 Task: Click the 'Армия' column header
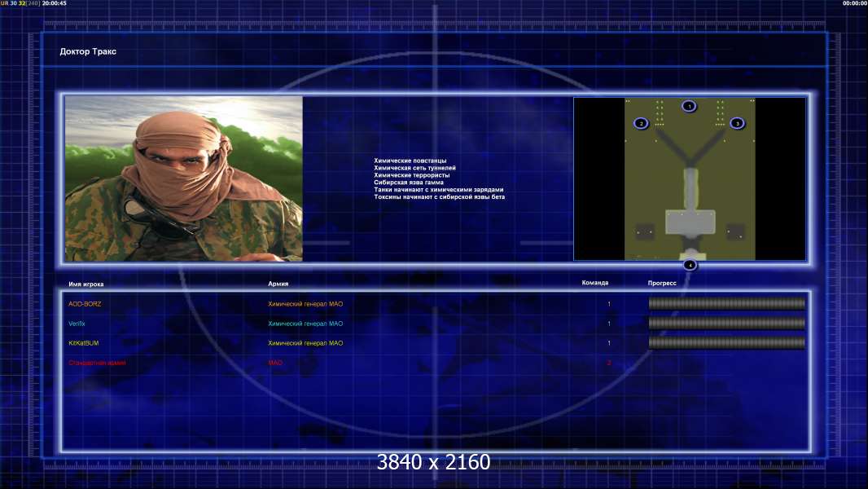278,284
